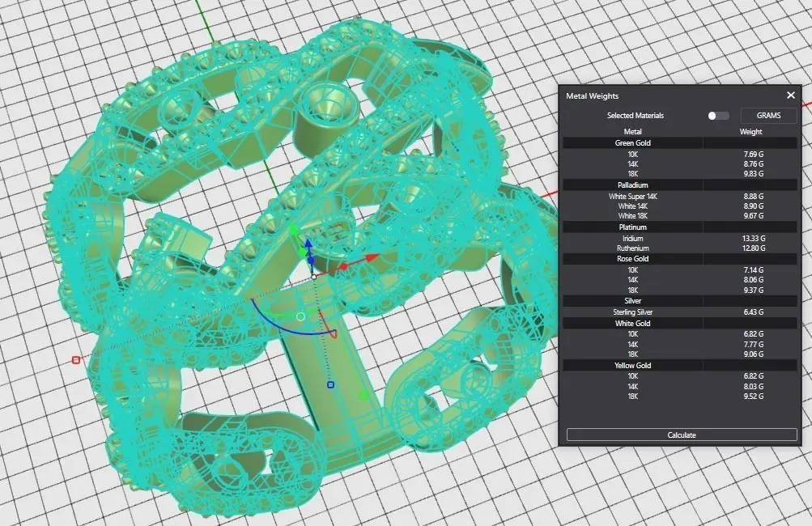Select the Rose Gold category row
812x526 pixels.
coord(680,259)
